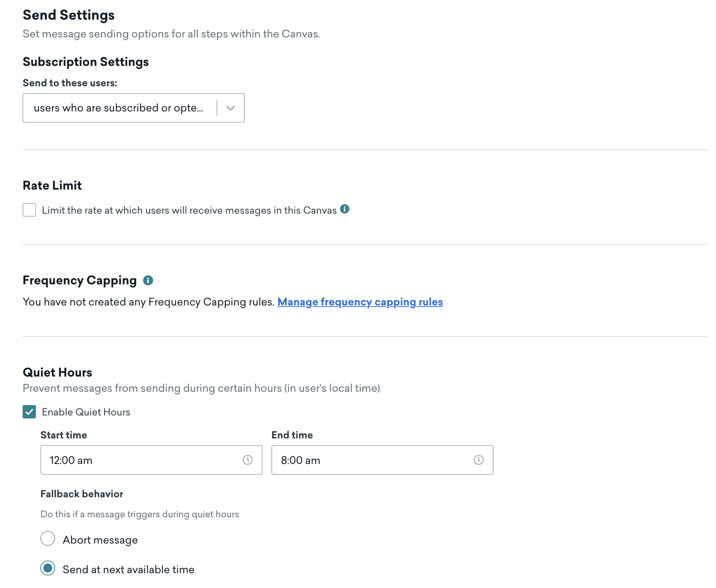Click the 'Subscription Settings' heading

coord(86,62)
